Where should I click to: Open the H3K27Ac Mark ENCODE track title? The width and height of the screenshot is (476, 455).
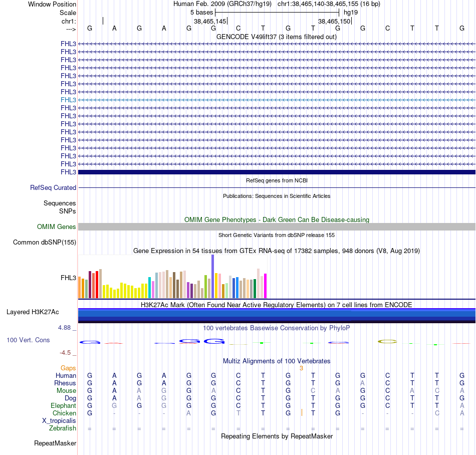coord(276,305)
